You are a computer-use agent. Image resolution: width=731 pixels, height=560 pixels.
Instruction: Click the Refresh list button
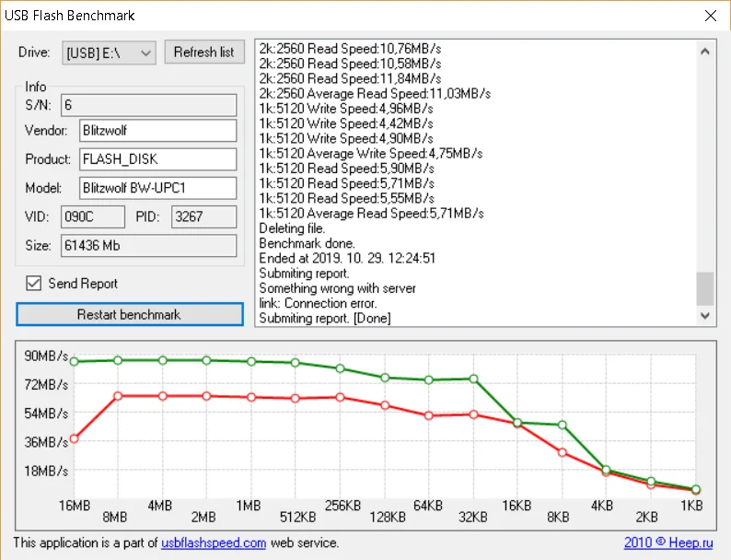[x=203, y=52]
